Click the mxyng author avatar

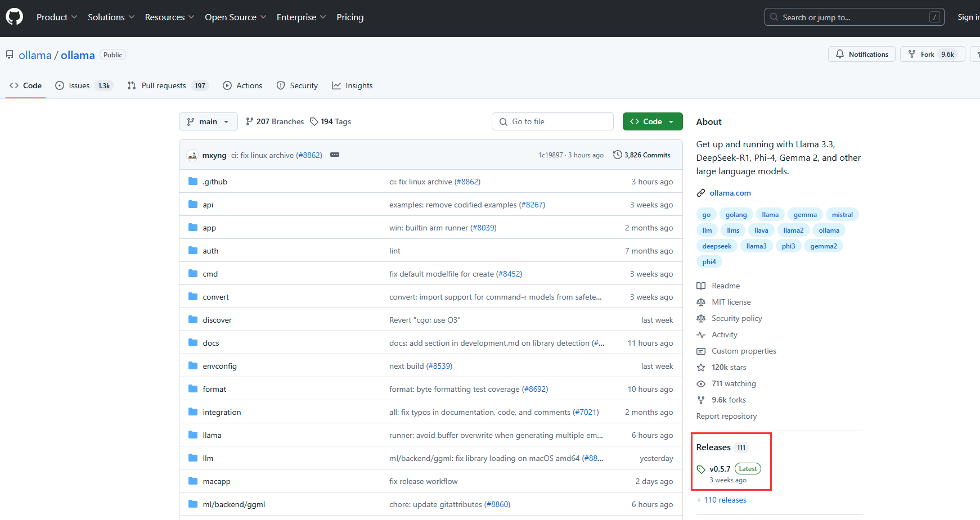[x=192, y=155]
